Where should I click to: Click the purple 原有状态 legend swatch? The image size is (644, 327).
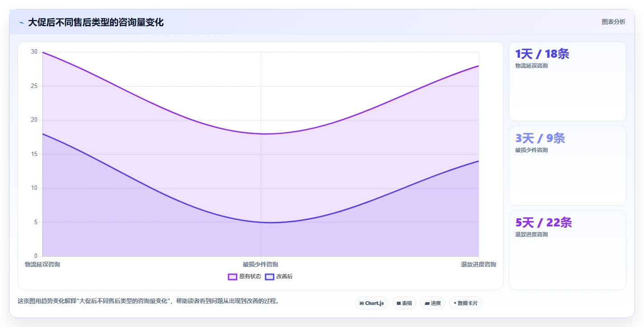point(233,276)
